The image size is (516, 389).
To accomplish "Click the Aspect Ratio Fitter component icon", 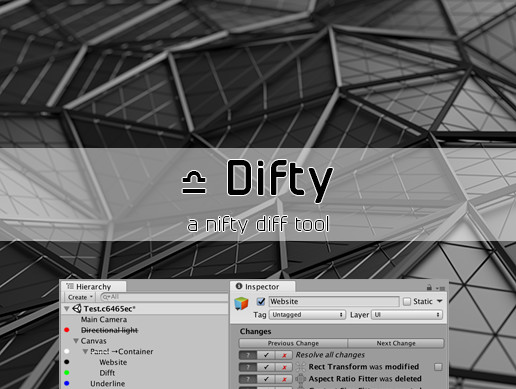I will [300, 379].
